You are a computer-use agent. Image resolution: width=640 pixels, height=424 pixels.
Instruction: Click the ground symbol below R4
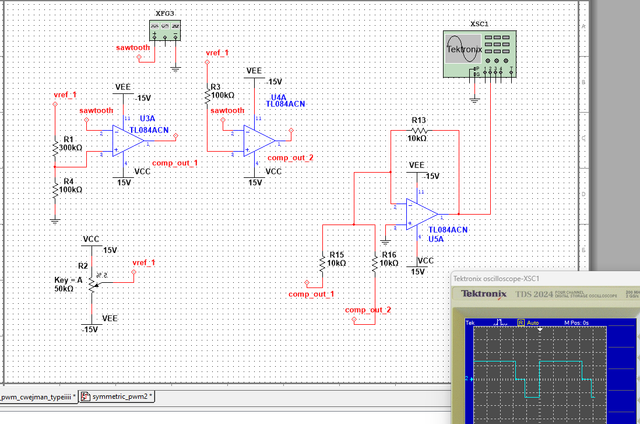(x=55, y=221)
